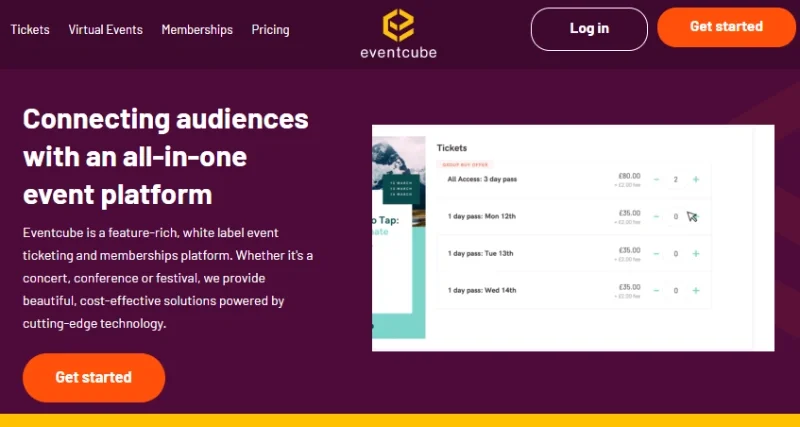
Task: Click the All Access quantity field
Action: (x=676, y=180)
